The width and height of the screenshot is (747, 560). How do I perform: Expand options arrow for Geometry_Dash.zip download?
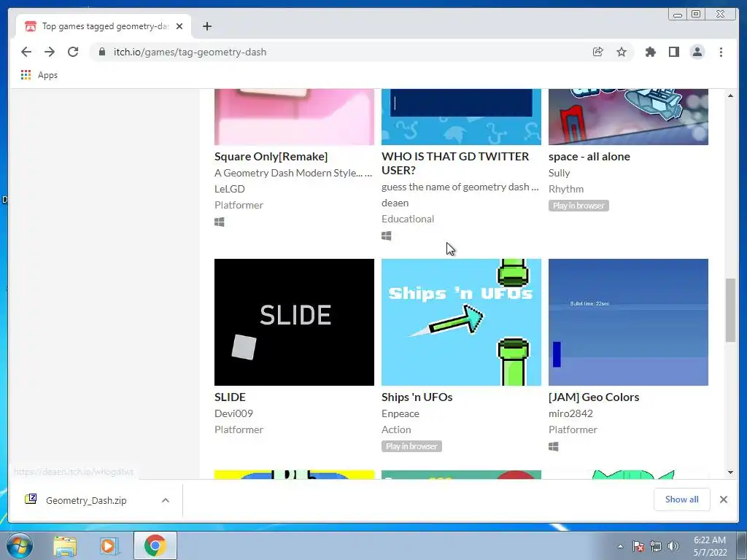click(x=166, y=500)
